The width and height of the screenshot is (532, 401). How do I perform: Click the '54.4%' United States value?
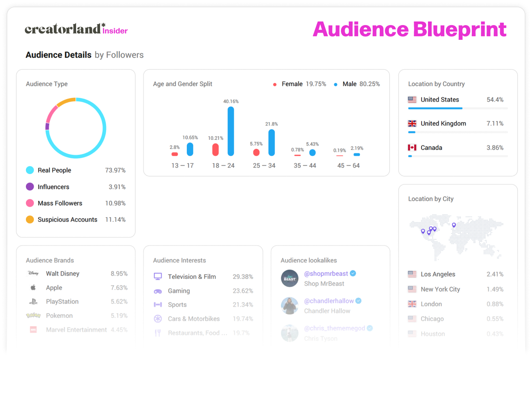pos(495,100)
